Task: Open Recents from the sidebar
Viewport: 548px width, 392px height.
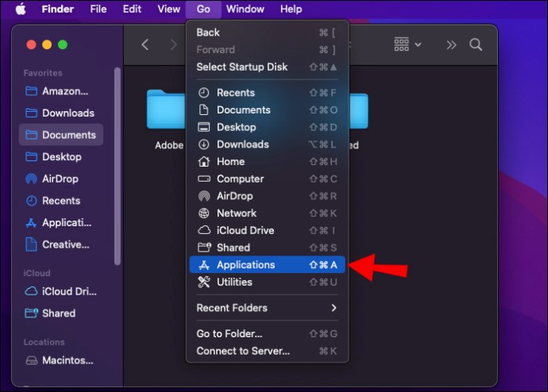Action: [60, 201]
